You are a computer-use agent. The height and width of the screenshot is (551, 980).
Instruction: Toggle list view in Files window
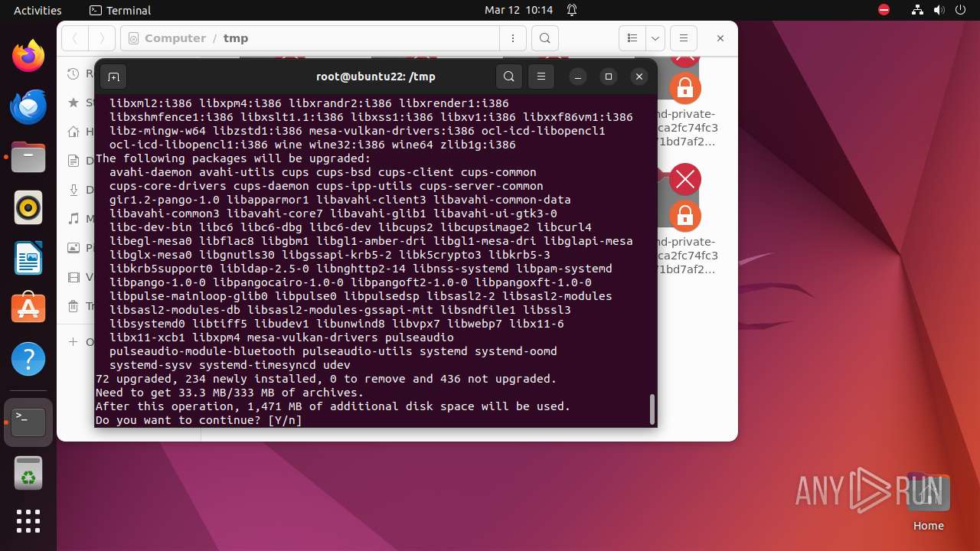point(632,38)
